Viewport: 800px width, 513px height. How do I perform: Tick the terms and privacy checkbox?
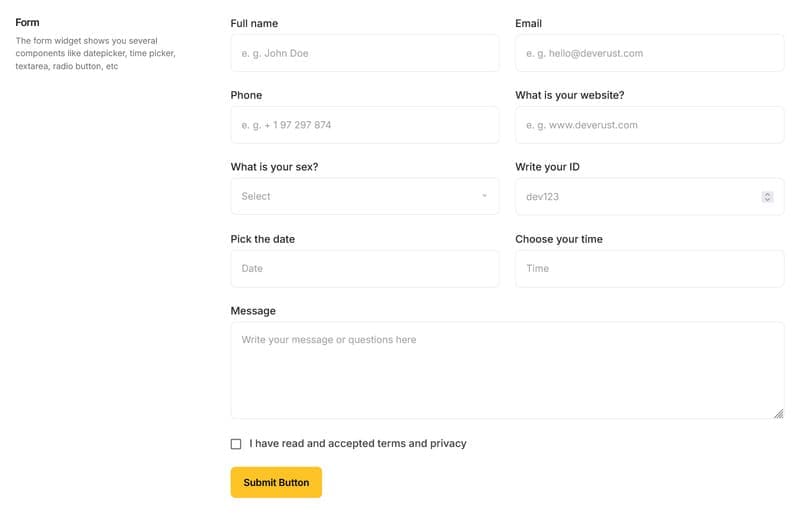[x=236, y=444]
